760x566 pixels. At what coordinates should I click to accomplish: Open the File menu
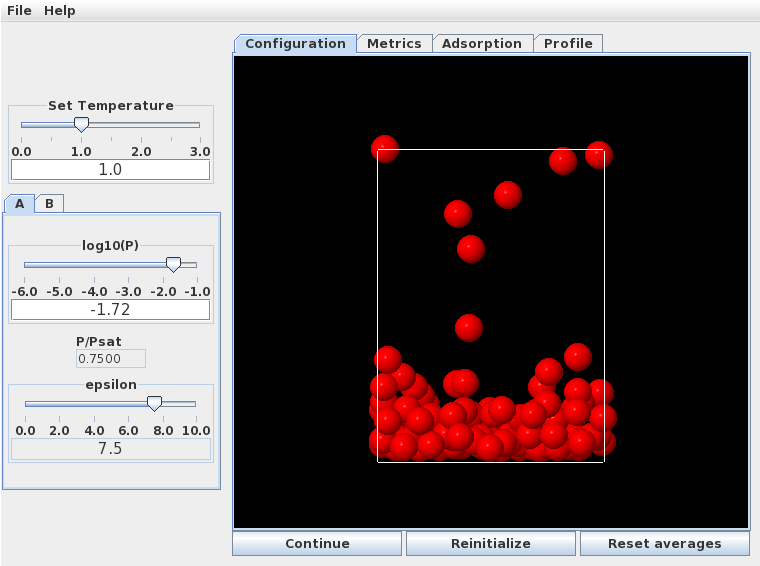[19, 10]
